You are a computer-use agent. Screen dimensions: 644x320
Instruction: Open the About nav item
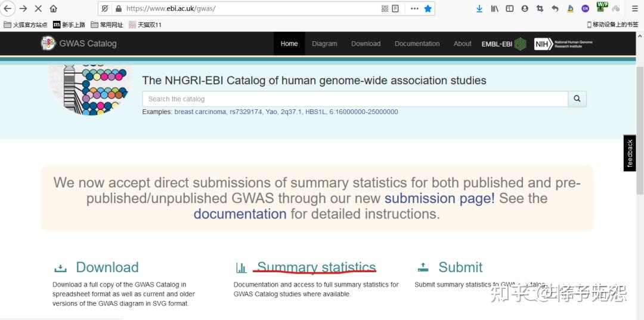[463, 44]
